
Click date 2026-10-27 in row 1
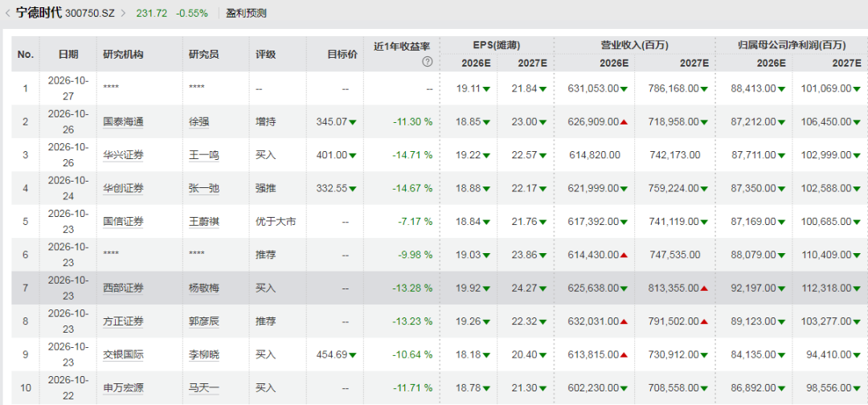[x=68, y=88]
